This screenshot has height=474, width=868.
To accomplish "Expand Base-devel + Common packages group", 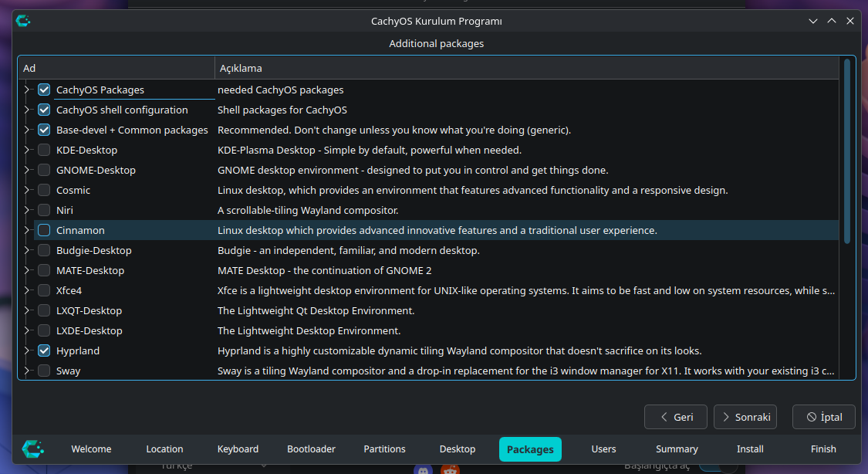I will click(x=26, y=130).
